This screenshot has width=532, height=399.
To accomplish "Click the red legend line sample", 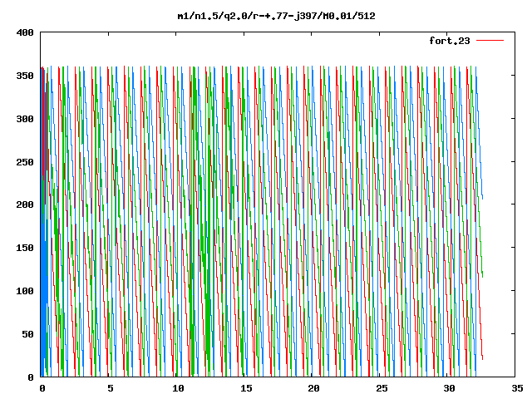I will pyautogui.click(x=490, y=41).
